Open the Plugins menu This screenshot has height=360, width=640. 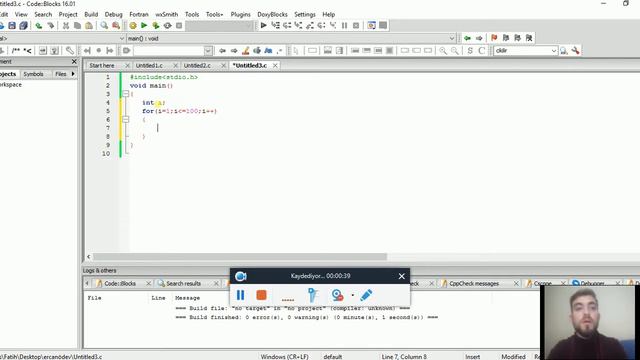click(x=240, y=14)
